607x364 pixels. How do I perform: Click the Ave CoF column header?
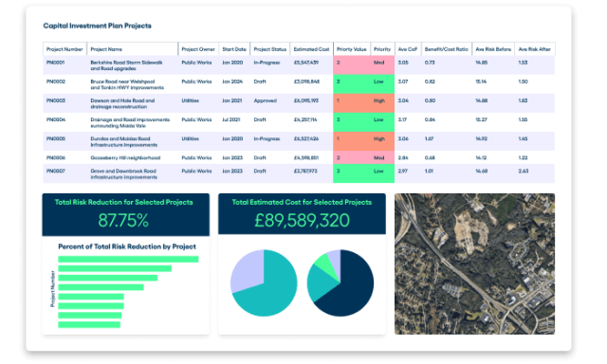point(408,49)
